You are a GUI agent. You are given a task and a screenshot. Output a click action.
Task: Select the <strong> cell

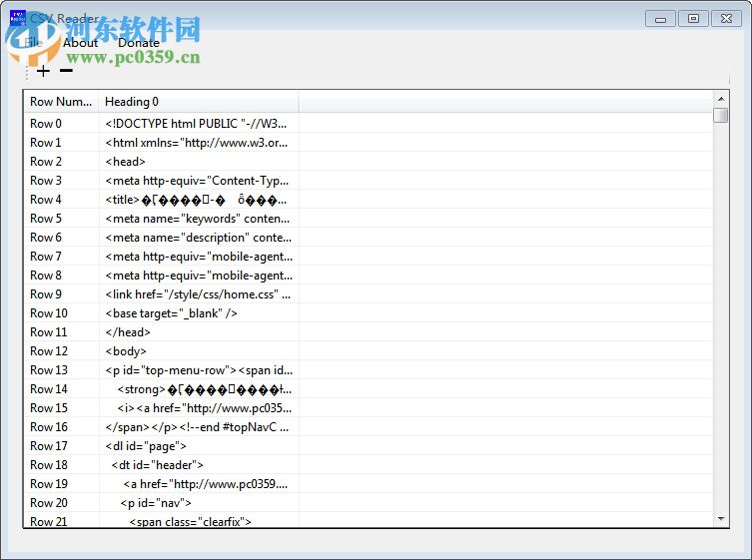point(199,389)
